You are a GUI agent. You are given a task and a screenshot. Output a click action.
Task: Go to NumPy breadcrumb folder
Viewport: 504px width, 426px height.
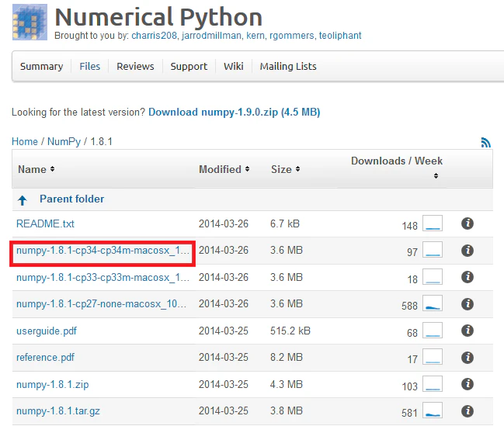coord(64,142)
